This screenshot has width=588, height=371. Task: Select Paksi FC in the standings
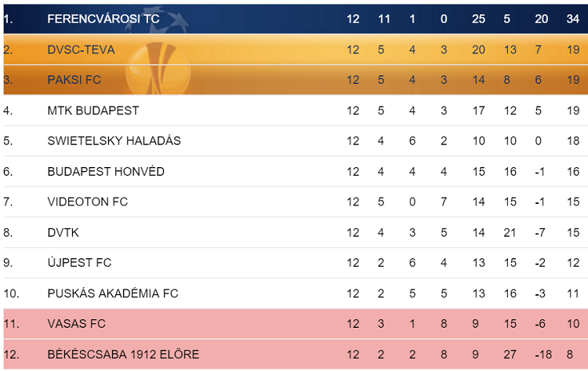[74, 80]
